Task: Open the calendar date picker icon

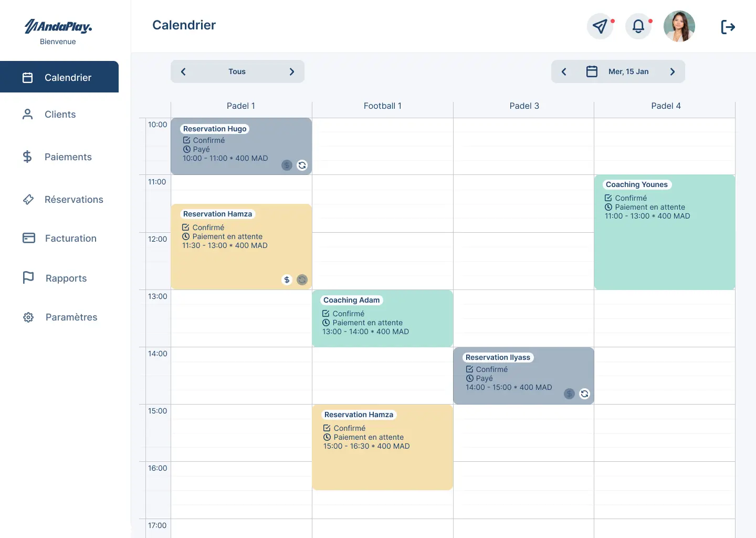Action: [592, 71]
